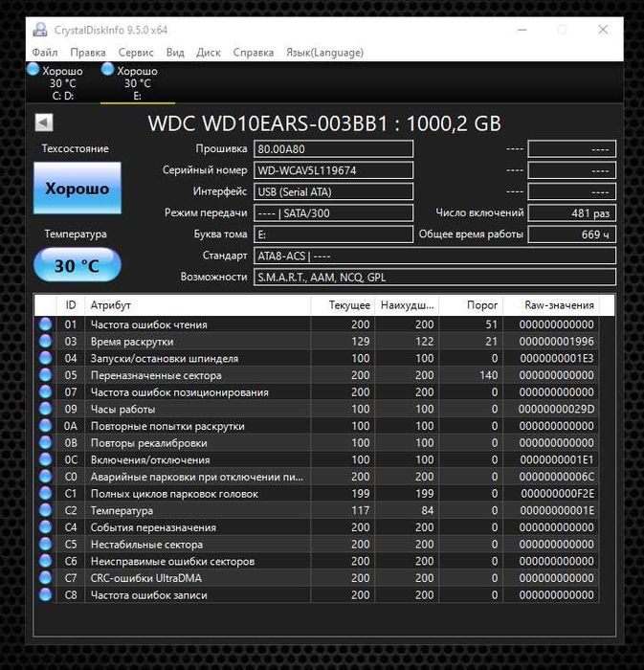This screenshot has width=644, height=670.
Task: Close the CrystalDiskInfo window
Action: 603,30
